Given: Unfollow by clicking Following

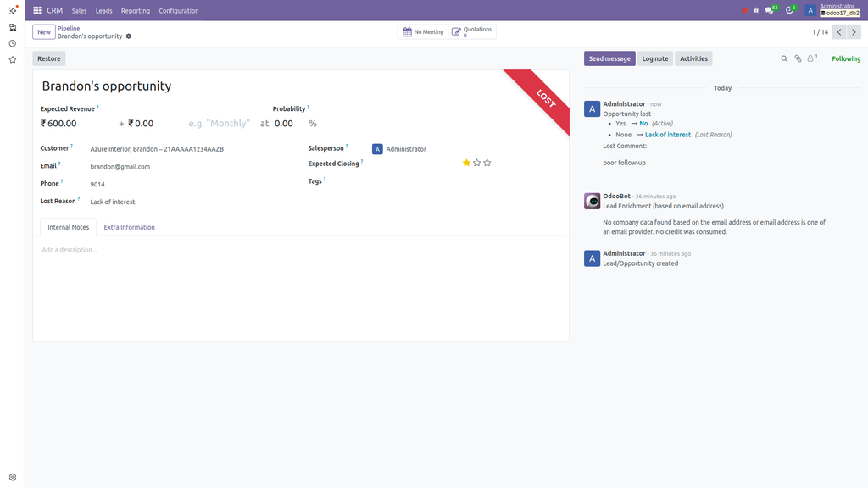Looking at the screenshot, I should (847, 58).
